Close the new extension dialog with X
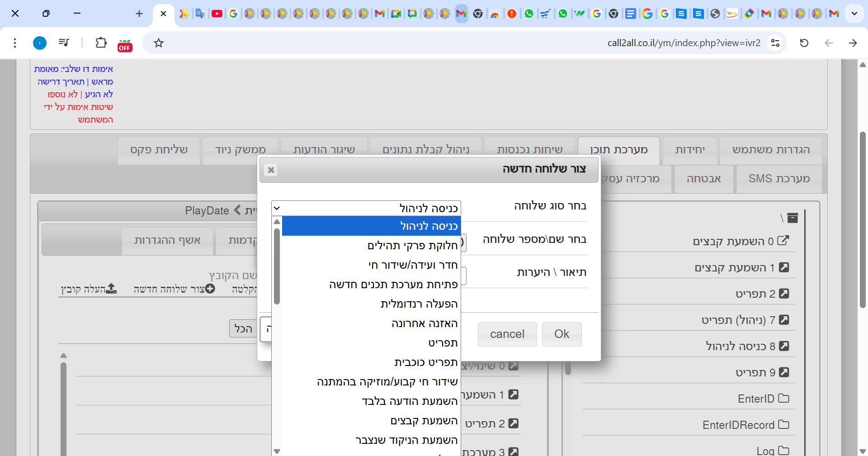Viewport: 868px width, 456px height. click(x=271, y=170)
